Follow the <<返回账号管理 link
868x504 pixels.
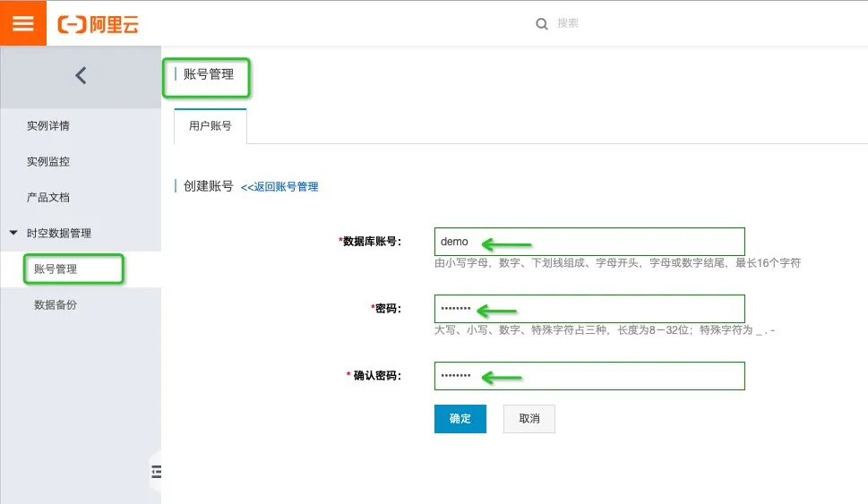click(x=279, y=187)
